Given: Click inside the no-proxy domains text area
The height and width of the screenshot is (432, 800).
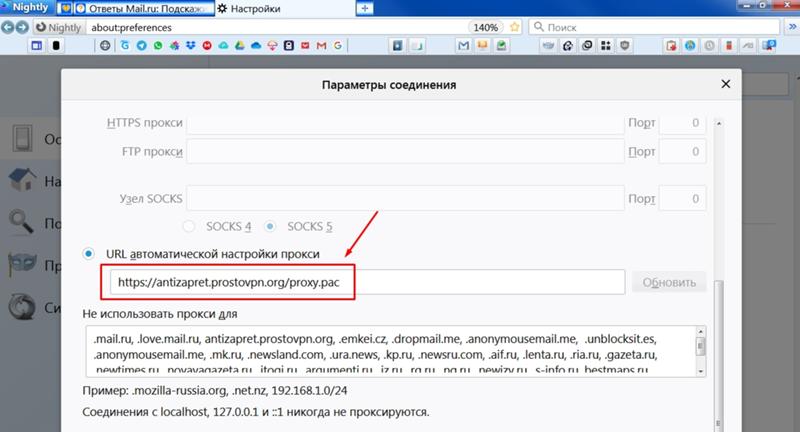Looking at the screenshot, I should [390, 351].
